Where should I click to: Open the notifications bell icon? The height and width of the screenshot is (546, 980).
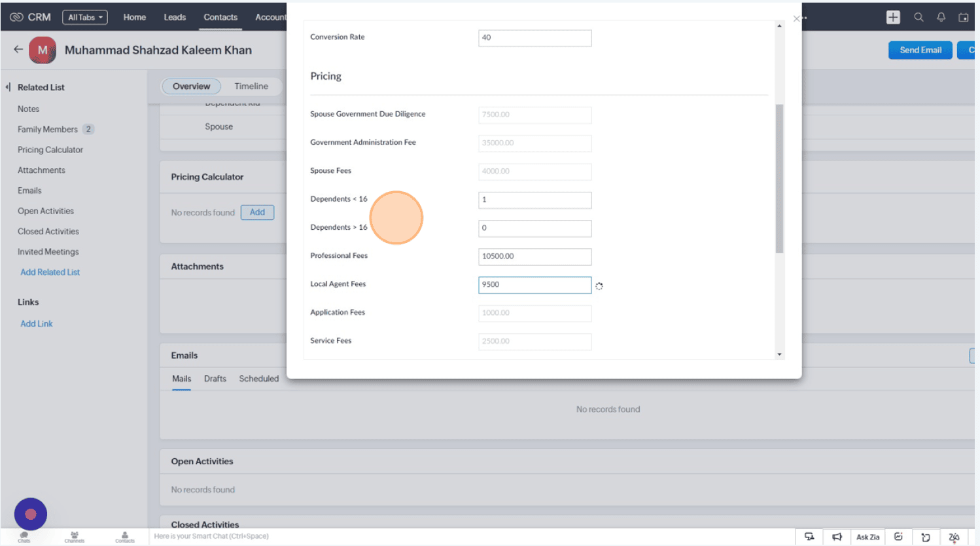[941, 18]
